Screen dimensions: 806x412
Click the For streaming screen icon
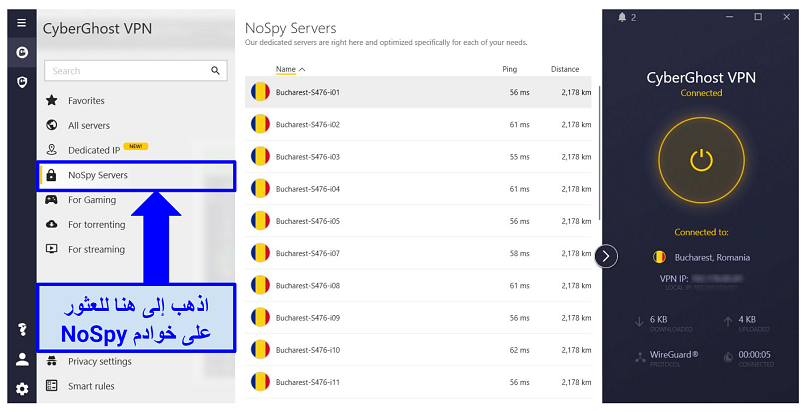[x=51, y=249]
